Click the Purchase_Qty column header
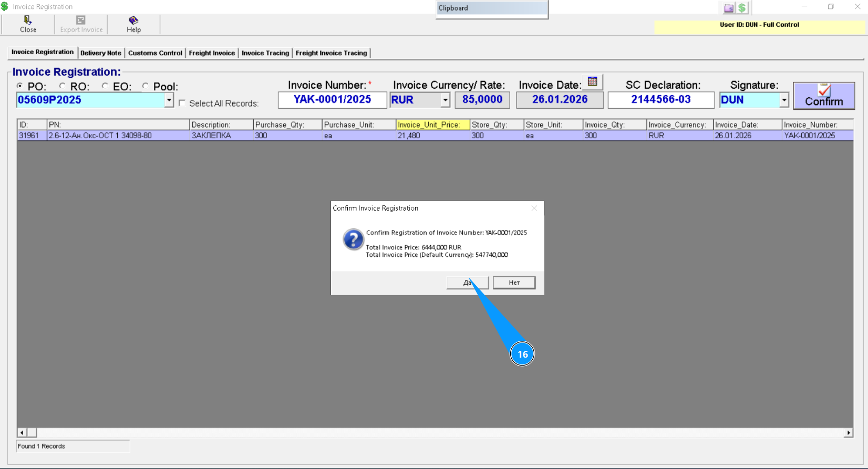Image resolution: width=868 pixels, height=469 pixels. coord(288,124)
